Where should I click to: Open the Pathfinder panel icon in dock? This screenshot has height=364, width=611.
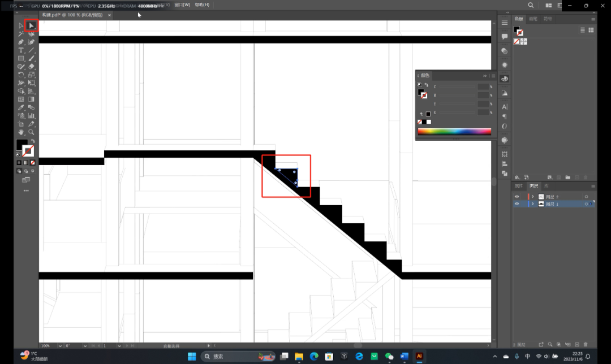tap(505, 174)
